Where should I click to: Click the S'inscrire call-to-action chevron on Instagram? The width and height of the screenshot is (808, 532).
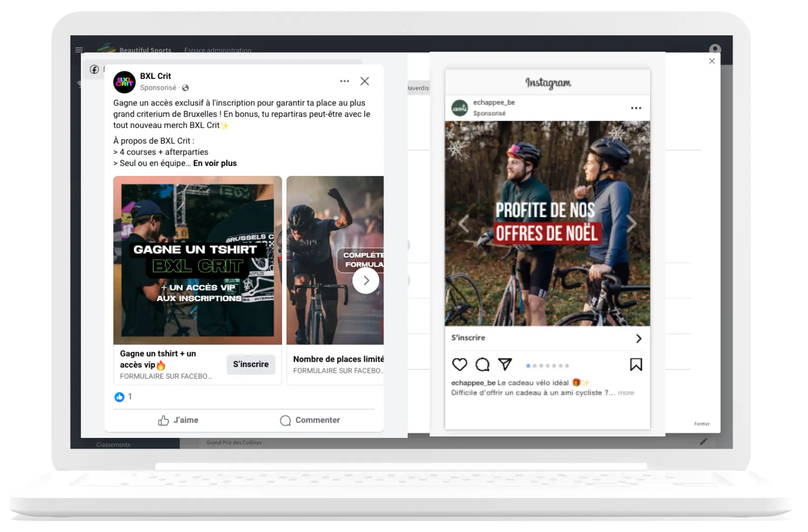click(639, 338)
